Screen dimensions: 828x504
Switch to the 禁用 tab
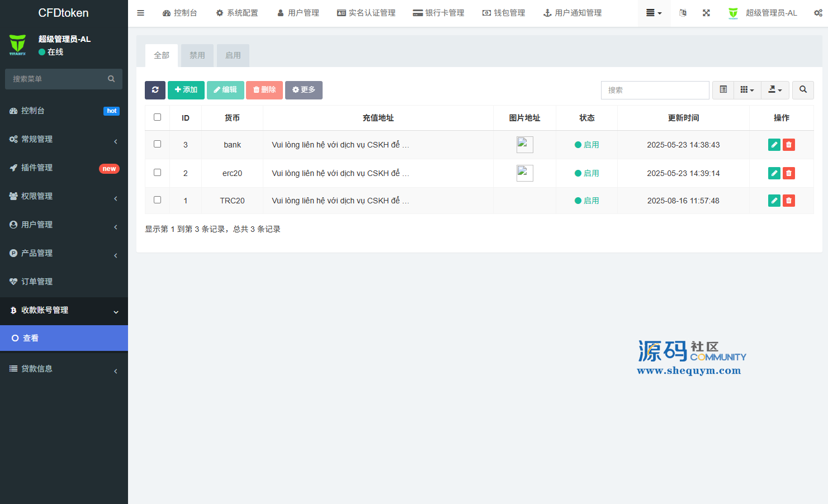pyautogui.click(x=197, y=55)
